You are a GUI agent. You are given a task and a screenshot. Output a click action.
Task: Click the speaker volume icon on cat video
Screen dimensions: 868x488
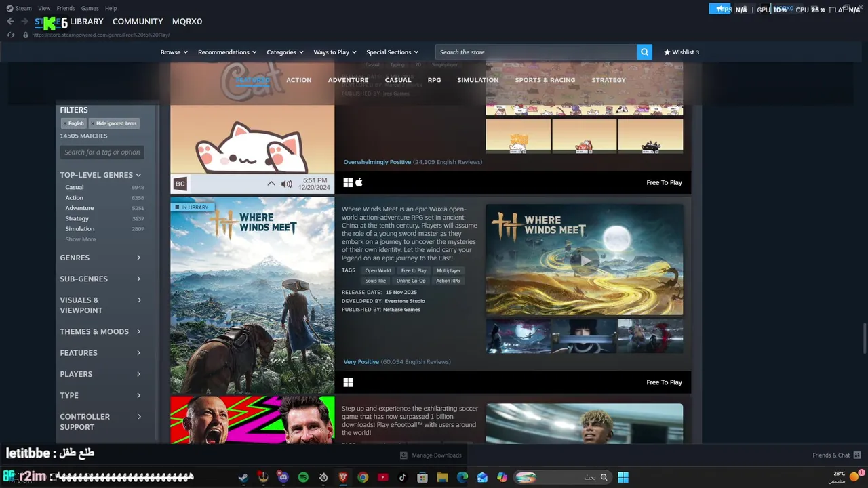click(287, 184)
